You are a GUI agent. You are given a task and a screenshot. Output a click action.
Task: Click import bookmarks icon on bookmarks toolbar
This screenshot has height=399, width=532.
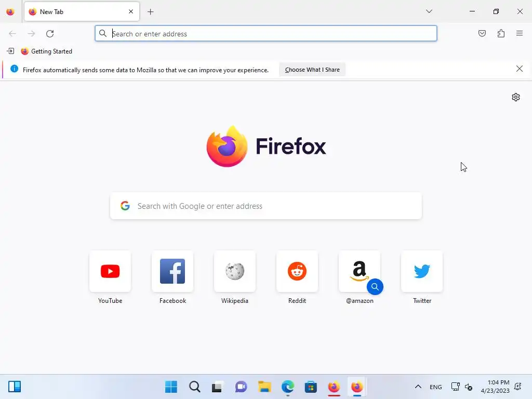[x=10, y=51]
